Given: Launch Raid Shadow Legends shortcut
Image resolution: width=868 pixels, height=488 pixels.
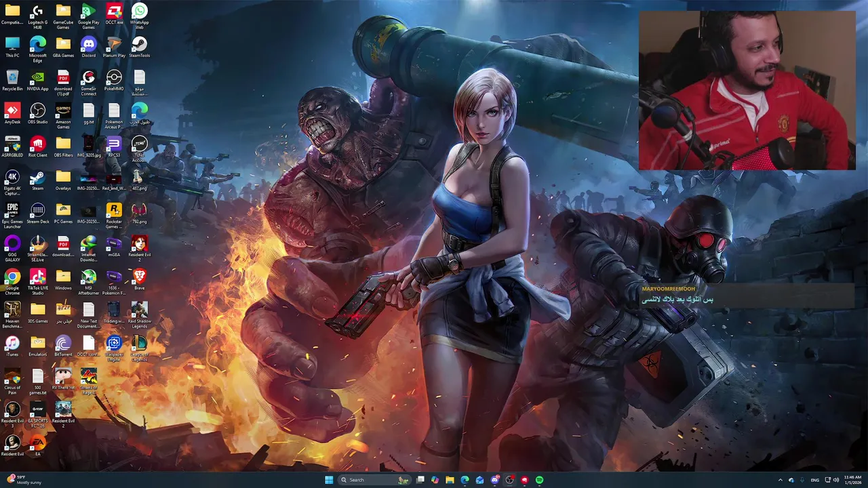Looking at the screenshot, I should click(140, 314).
